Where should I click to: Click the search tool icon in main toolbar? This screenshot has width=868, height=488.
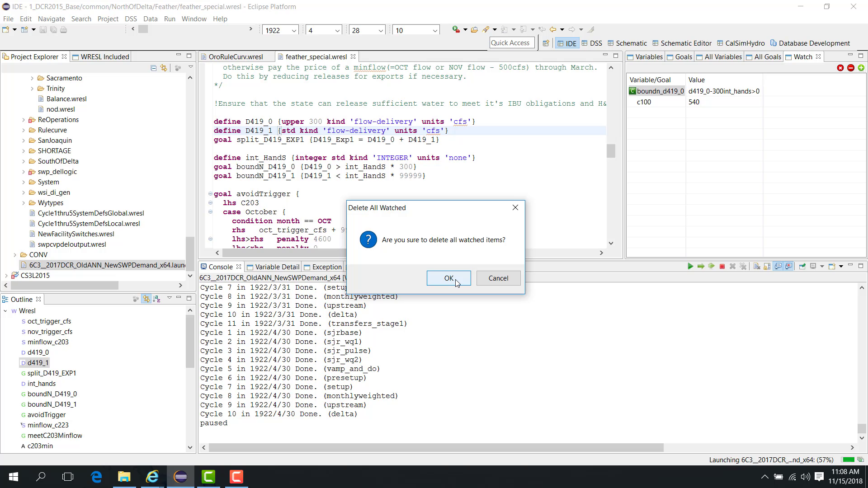click(x=486, y=29)
